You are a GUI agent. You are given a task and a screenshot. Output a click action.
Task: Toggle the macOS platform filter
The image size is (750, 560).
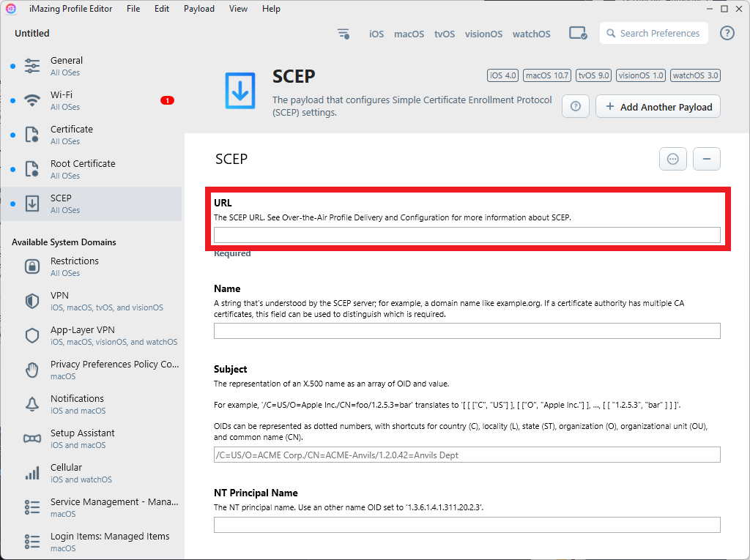(409, 34)
